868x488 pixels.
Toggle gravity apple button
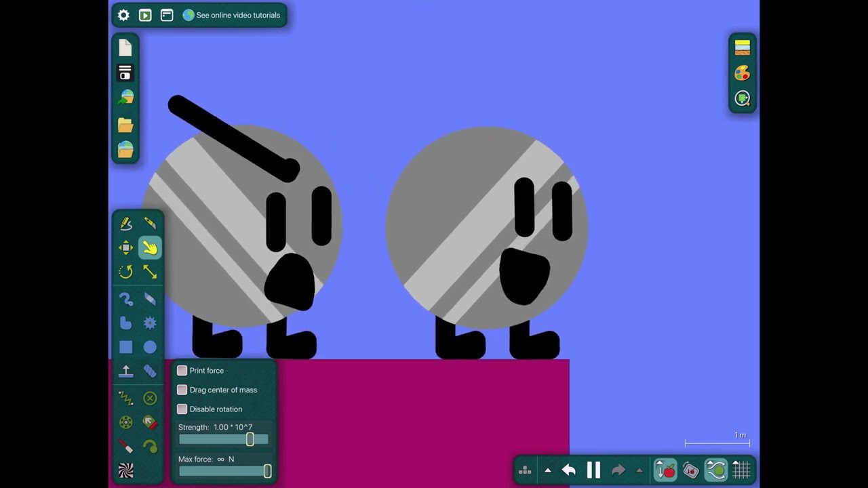[665, 470]
